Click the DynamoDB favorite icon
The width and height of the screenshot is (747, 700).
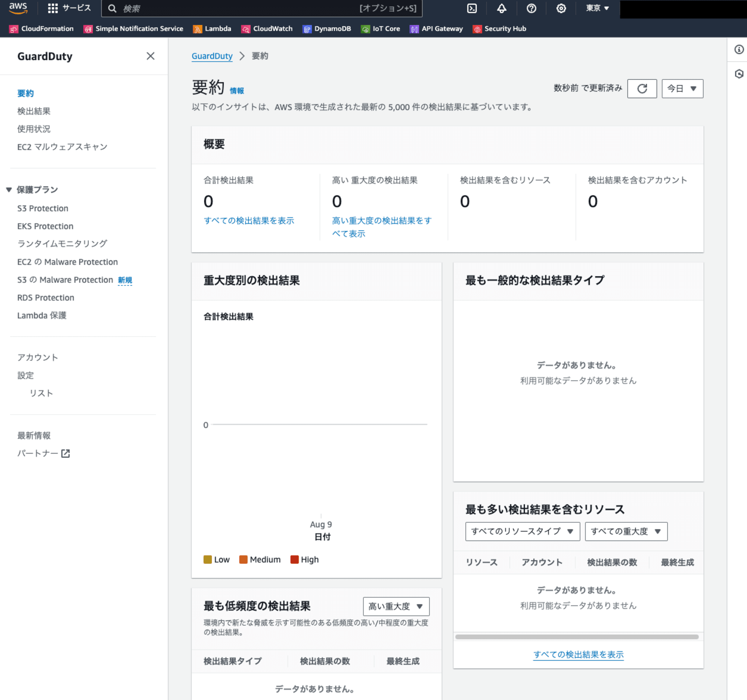(x=307, y=29)
